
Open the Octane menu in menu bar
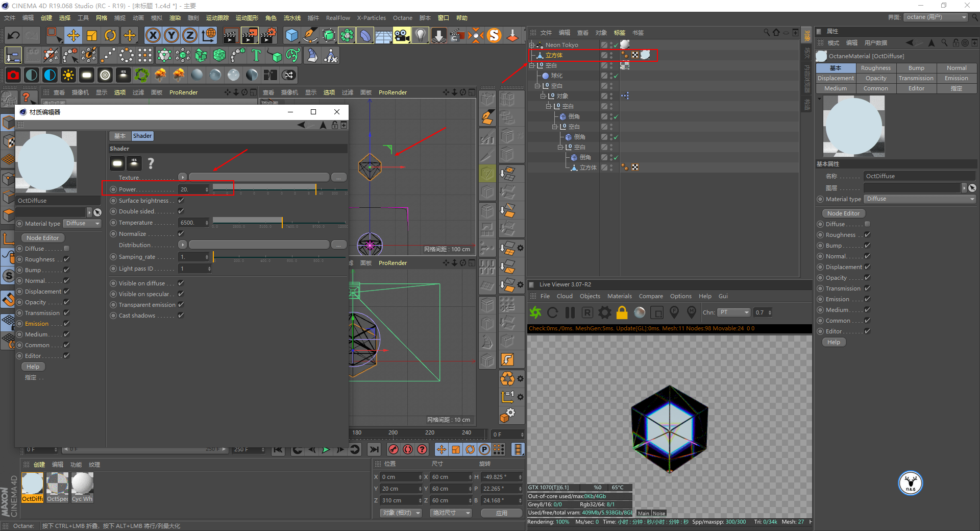(x=403, y=18)
